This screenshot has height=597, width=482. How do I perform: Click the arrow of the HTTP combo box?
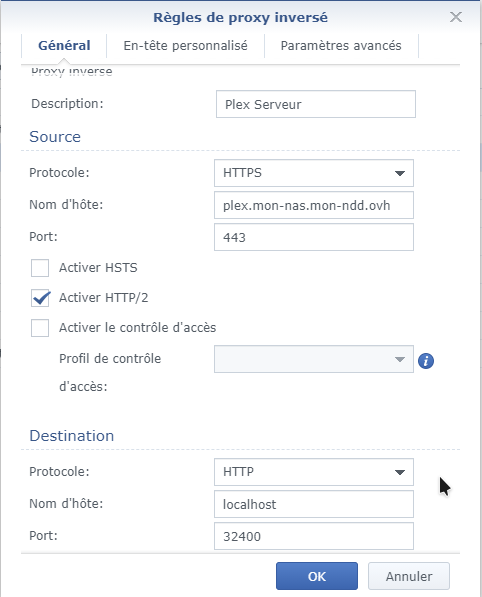point(400,472)
